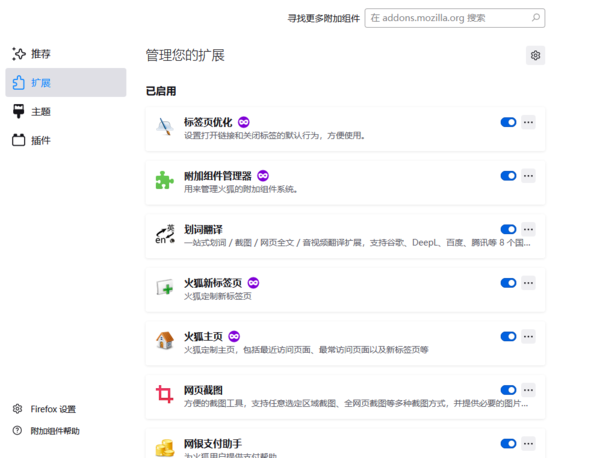Open the gear tools menu for extensions
Screen dimensions: 600x458
point(536,55)
